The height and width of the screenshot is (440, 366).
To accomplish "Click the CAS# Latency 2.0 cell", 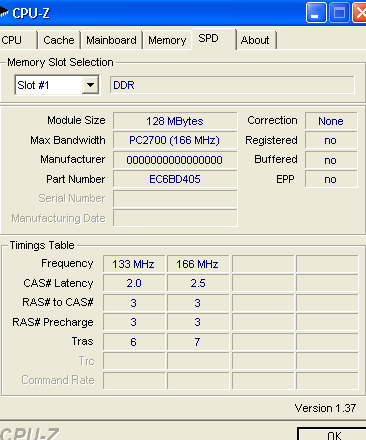I will point(134,283).
